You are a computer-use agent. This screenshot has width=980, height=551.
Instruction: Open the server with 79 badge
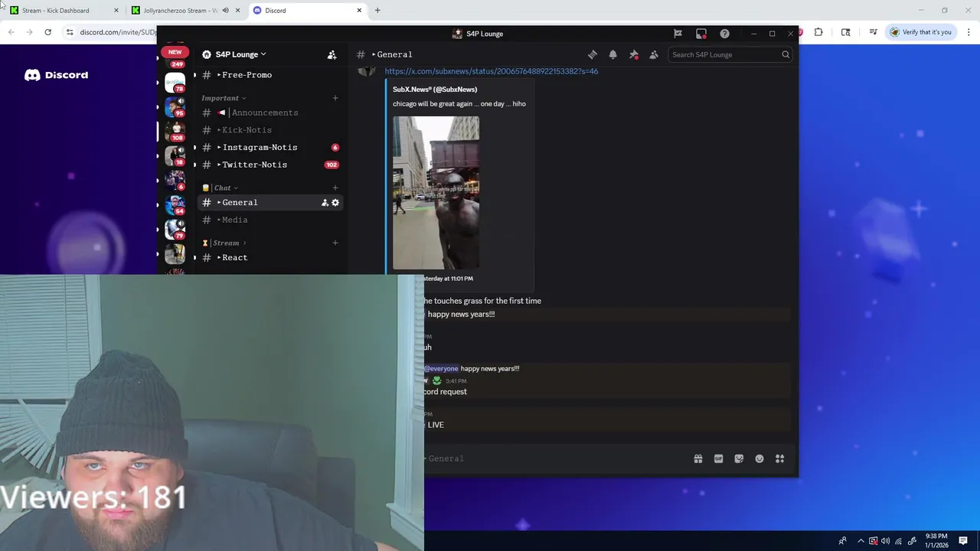coord(175,229)
